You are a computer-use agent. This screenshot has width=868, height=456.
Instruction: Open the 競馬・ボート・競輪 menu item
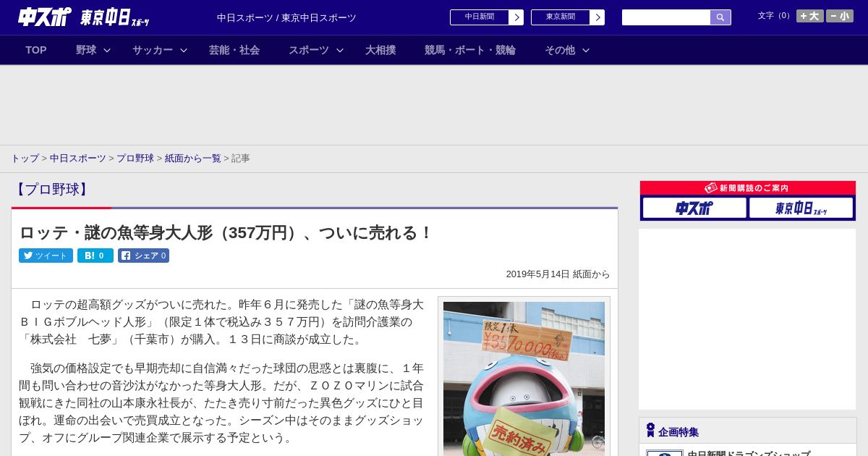coord(470,50)
